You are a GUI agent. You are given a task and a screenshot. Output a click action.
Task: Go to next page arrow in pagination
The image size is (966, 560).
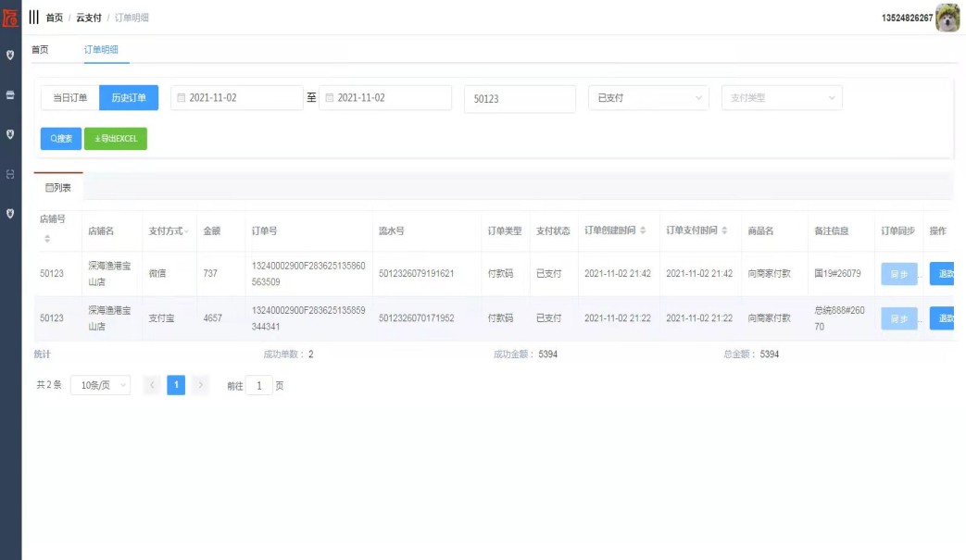(200, 385)
